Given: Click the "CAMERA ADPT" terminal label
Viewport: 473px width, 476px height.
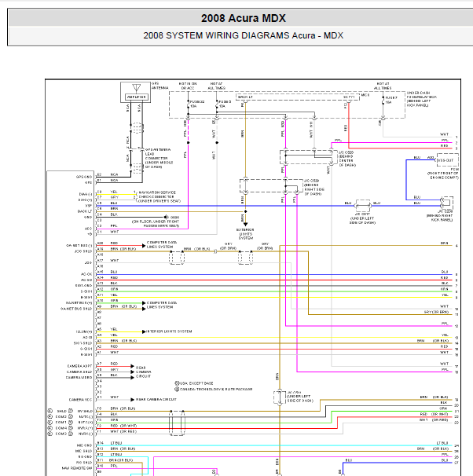Looking at the screenshot, I should [79, 366].
